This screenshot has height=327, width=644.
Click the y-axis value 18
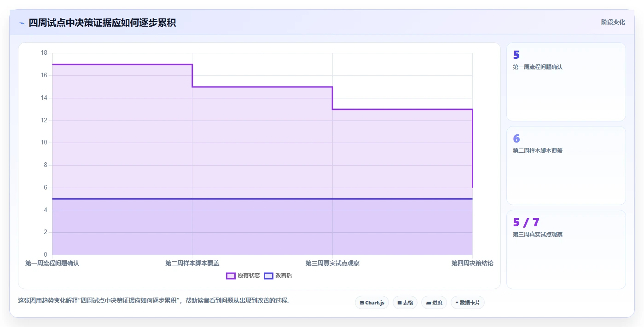click(44, 53)
